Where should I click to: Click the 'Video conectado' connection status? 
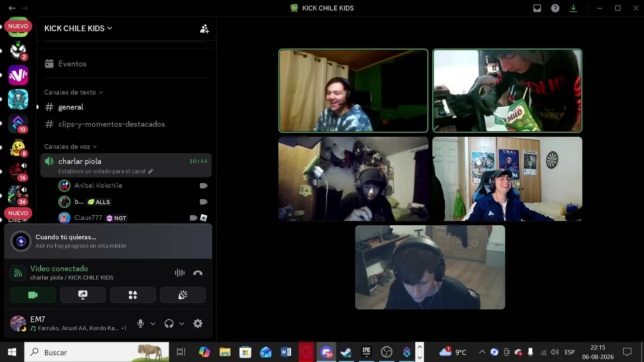point(59,268)
